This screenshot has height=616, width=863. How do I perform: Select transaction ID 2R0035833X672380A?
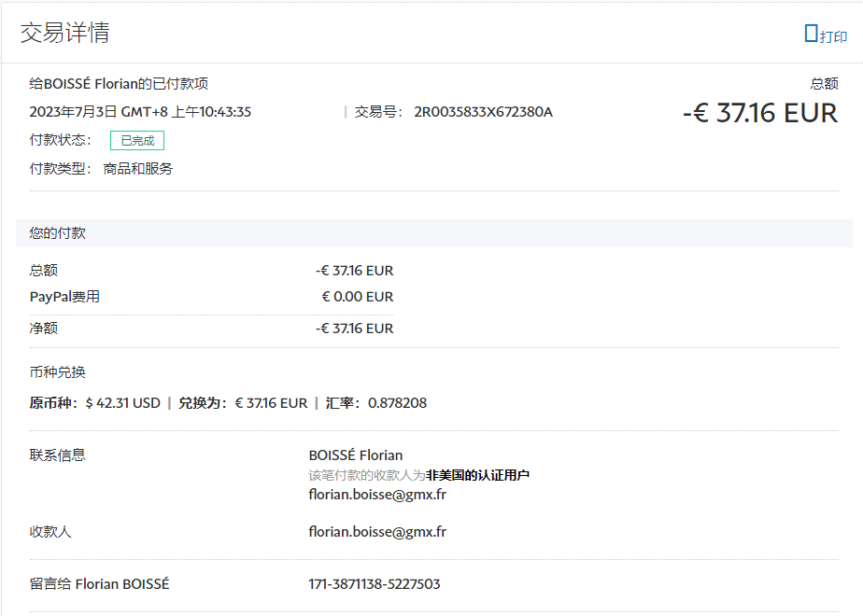click(x=483, y=112)
